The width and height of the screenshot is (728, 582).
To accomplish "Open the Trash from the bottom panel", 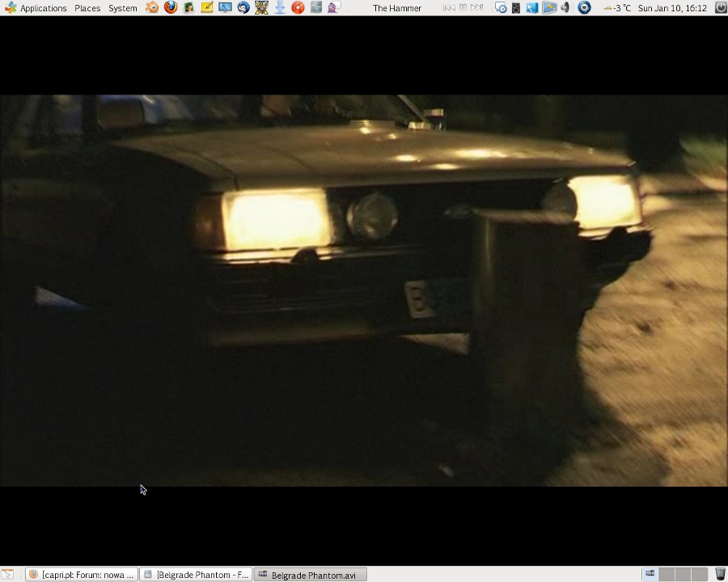I will click(720, 574).
